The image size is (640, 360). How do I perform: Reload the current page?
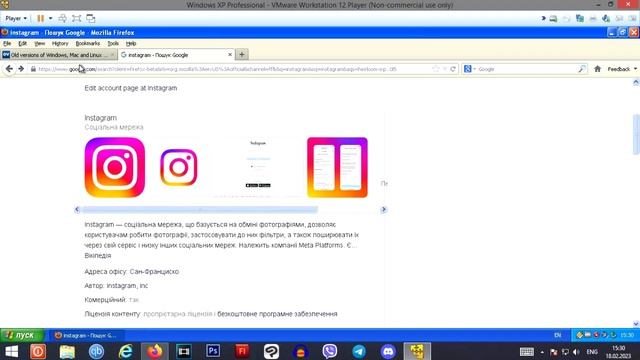click(453, 69)
